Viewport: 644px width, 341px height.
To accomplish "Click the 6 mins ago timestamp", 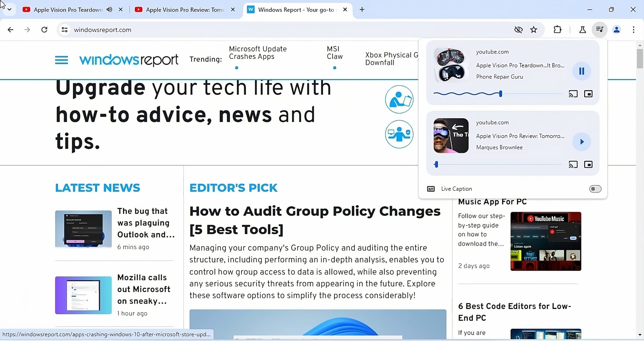I will pos(133,247).
